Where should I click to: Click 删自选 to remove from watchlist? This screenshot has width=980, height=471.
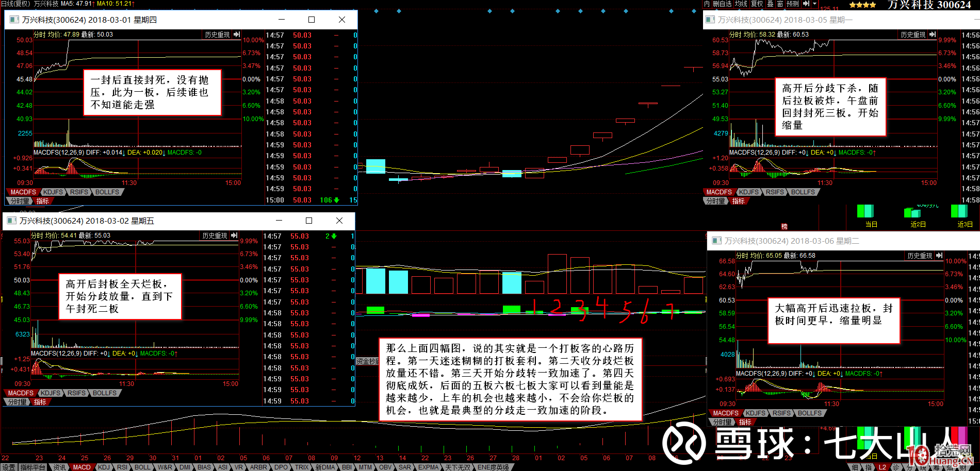coord(723,4)
